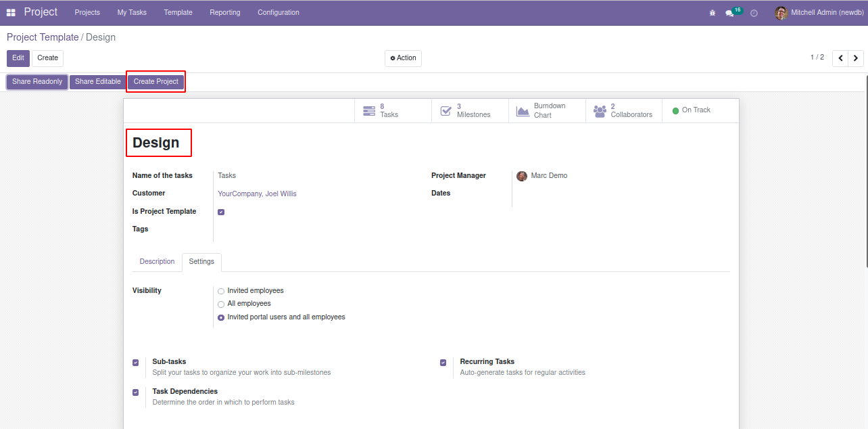
Task: Click the Tasks stat button icon
Action: point(369,111)
